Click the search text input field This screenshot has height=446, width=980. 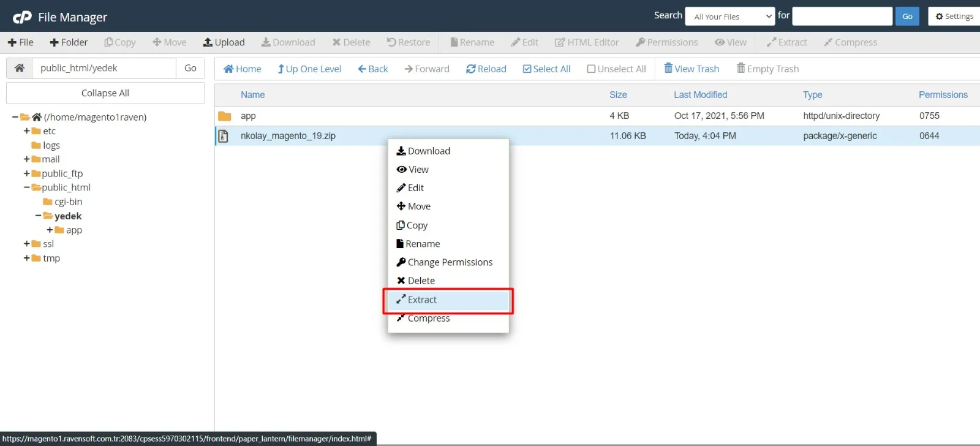pyautogui.click(x=842, y=17)
